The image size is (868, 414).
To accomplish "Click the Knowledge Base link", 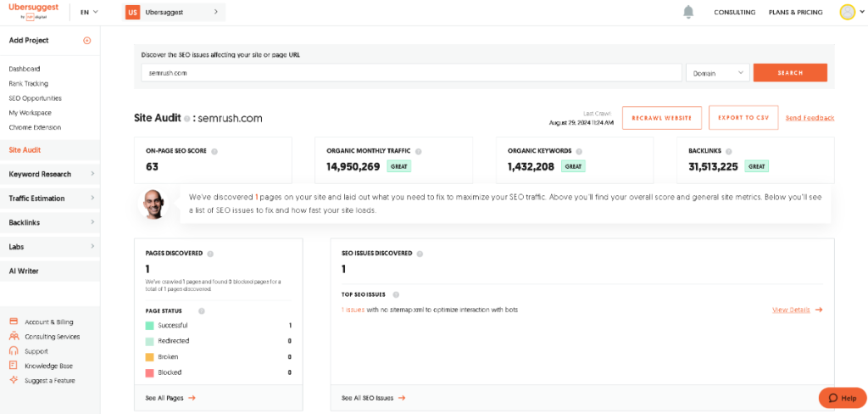I will pos(48,366).
